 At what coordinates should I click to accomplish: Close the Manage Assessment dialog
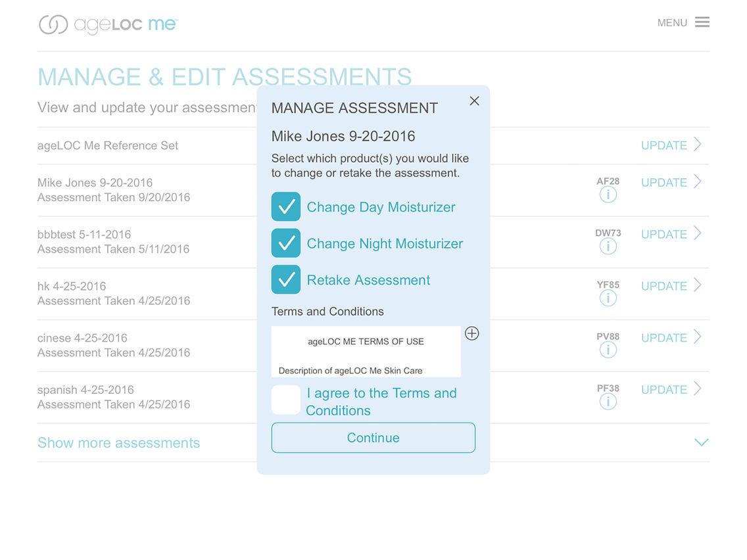pyautogui.click(x=474, y=101)
